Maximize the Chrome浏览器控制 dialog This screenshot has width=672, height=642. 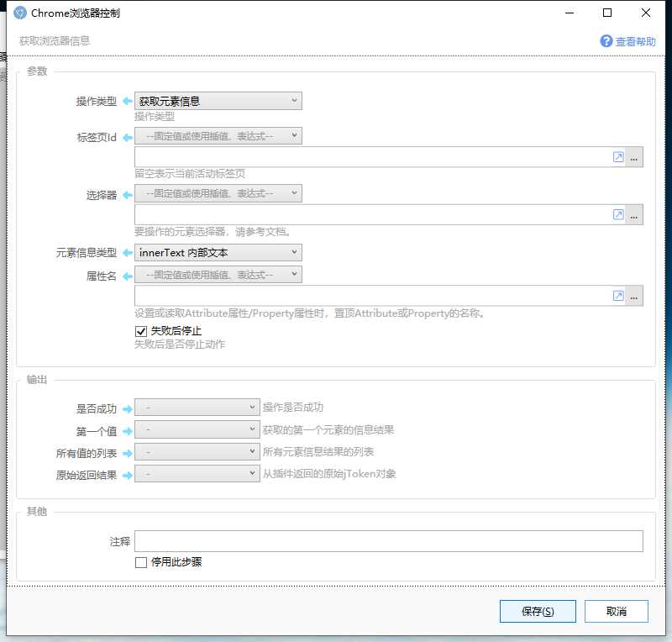click(x=607, y=13)
